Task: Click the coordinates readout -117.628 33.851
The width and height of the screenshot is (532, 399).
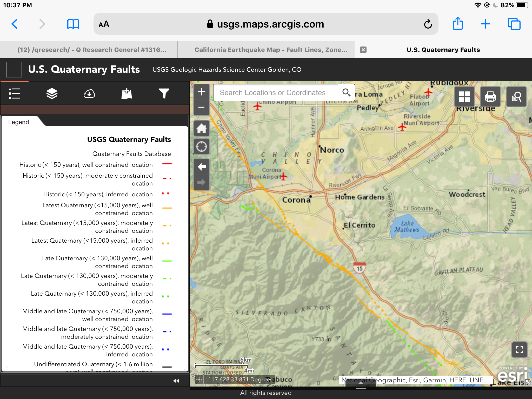Action: pos(239,380)
